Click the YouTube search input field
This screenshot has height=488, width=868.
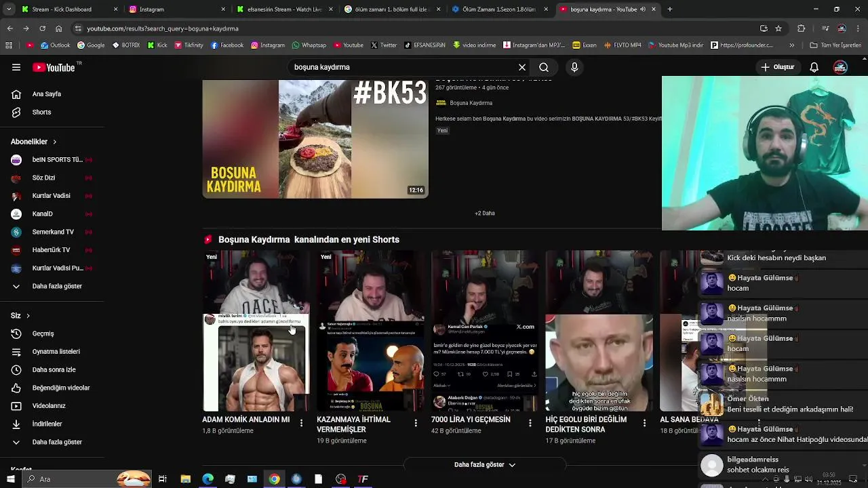tap(403, 67)
